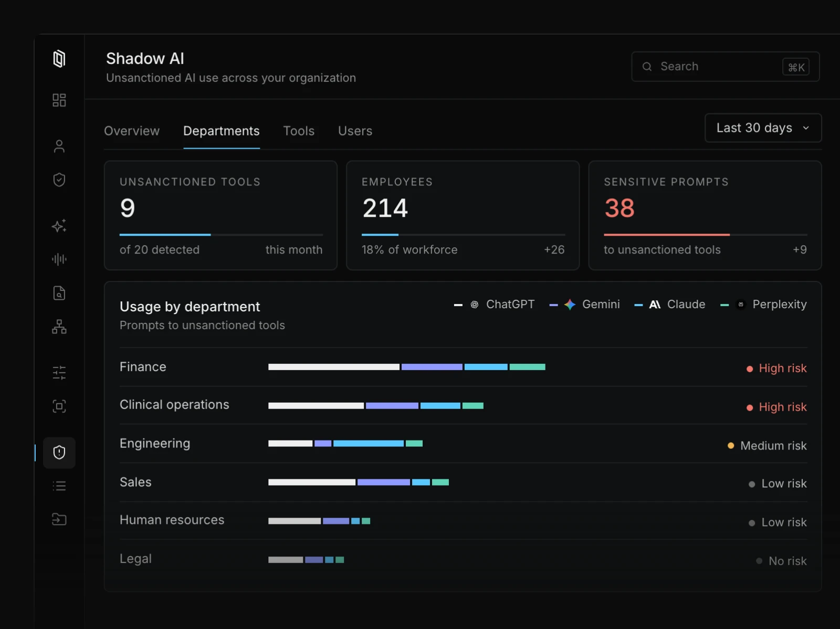The image size is (840, 629).
Task: Select the active shield alert icon in sidebar
Action: pos(59,453)
